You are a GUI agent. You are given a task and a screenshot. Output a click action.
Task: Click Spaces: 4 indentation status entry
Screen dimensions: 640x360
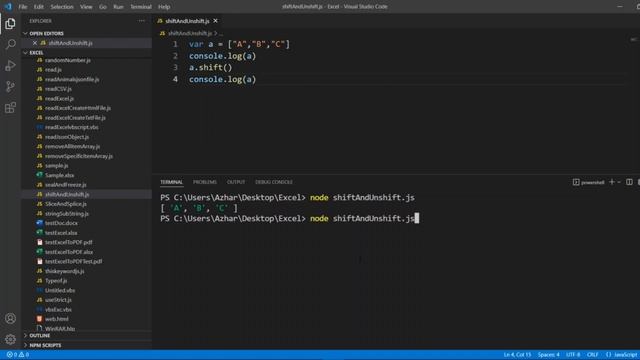click(548, 355)
